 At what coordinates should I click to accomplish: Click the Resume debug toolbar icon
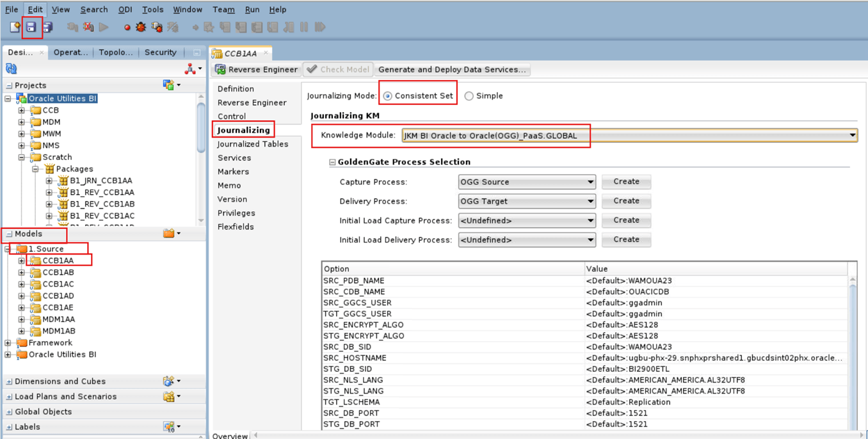(320, 28)
